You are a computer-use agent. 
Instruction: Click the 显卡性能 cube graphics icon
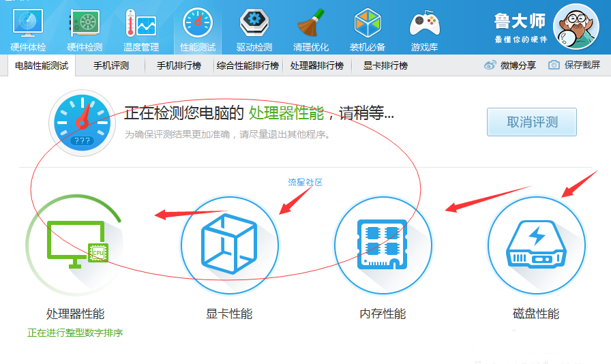230,245
